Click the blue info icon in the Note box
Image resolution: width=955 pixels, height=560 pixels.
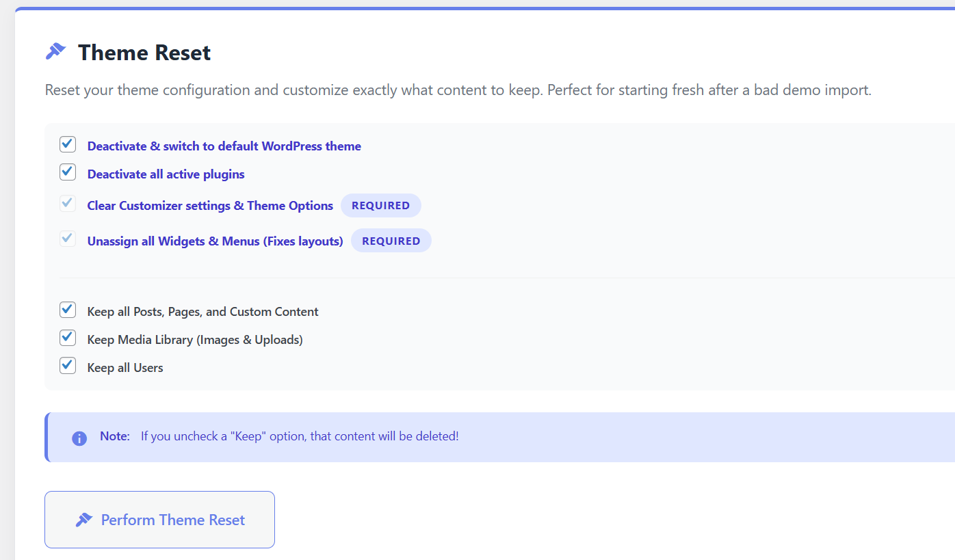point(79,438)
